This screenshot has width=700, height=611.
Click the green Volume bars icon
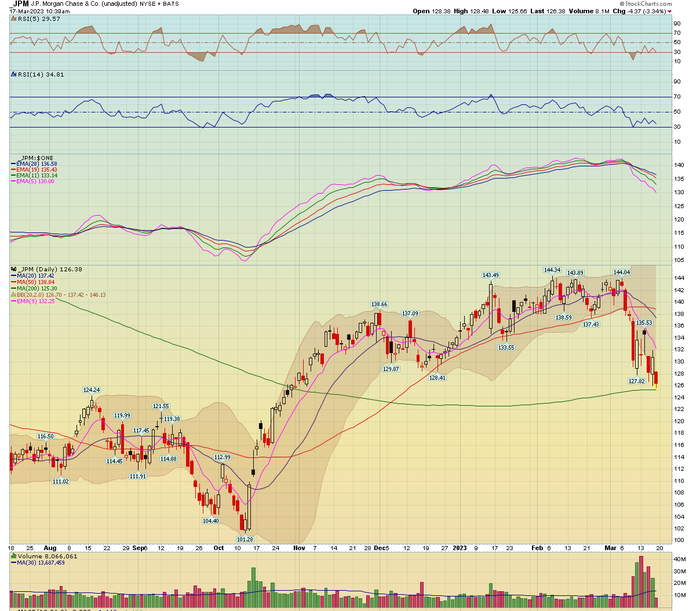click(14, 557)
